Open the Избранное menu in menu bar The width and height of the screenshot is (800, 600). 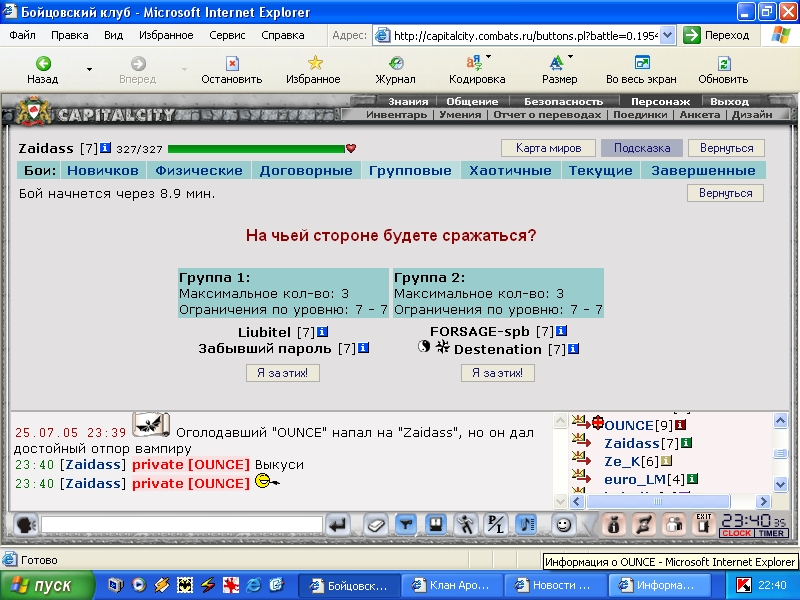click(166, 35)
